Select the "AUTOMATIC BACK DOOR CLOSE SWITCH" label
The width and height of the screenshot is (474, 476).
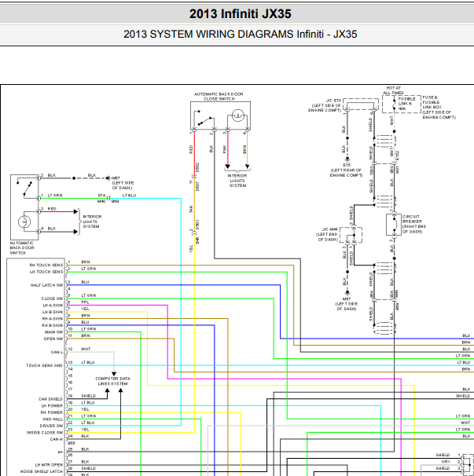point(219,97)
